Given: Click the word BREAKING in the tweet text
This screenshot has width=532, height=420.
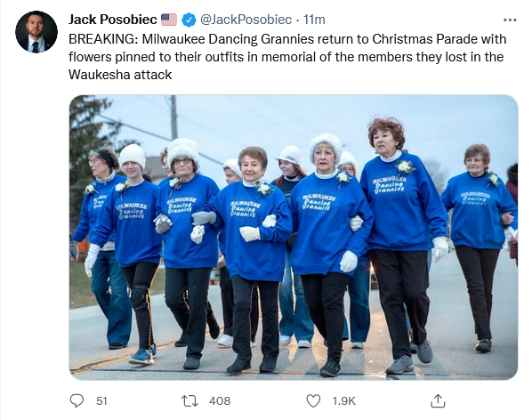Looking at the screenshot, I should 103,39.
